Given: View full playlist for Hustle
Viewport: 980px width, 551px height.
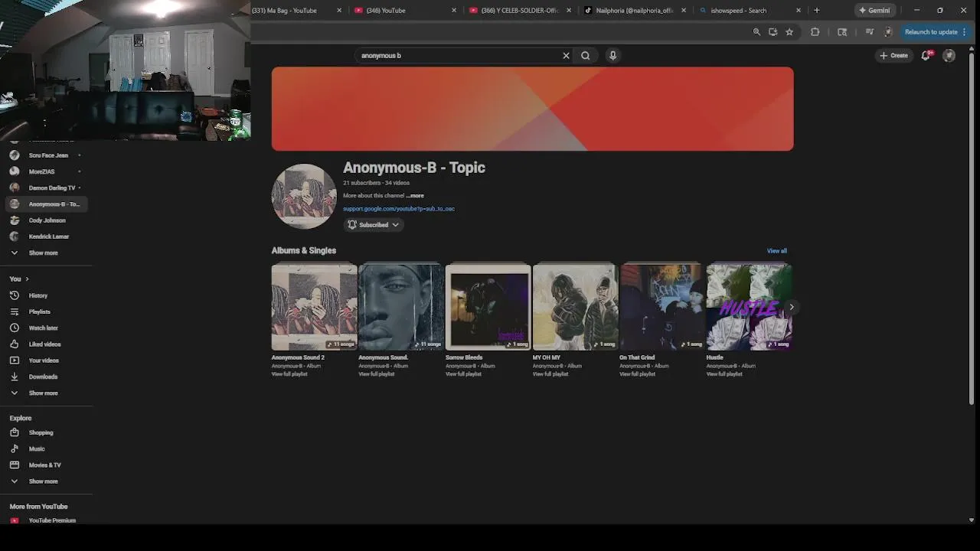Looking at the screenshot, I should (x=724, y=374).
